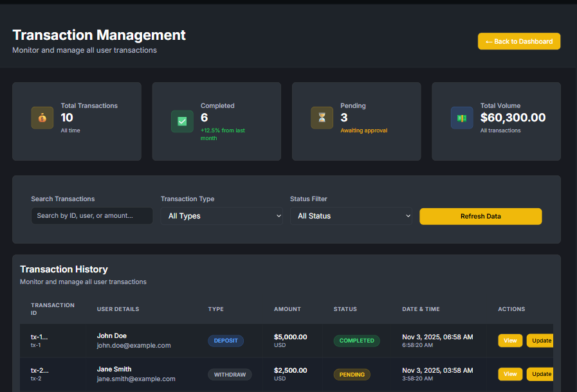View transaction tx-1 details

point(510,340)
